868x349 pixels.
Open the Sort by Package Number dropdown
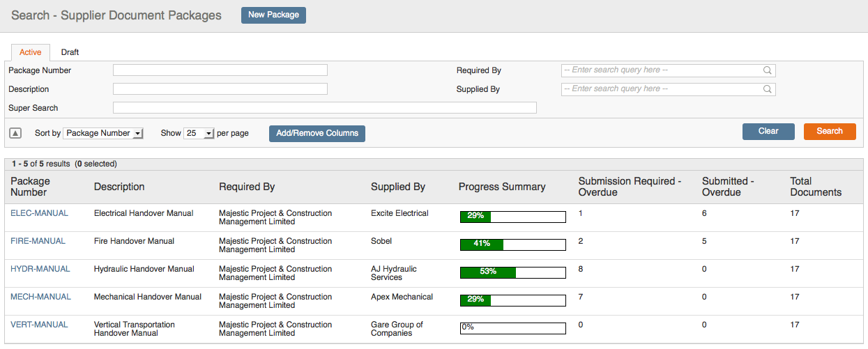click(x=103, y=133)
